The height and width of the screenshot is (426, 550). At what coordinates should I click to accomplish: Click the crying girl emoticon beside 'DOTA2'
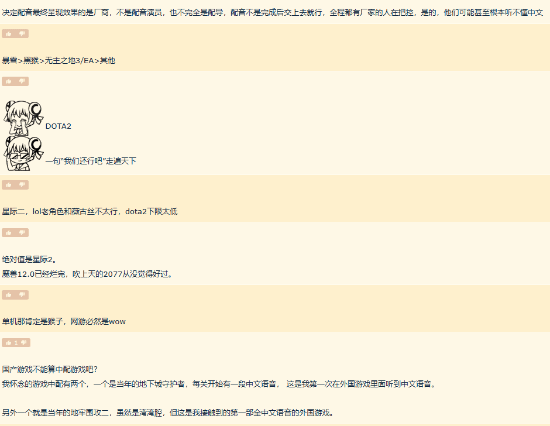(x=23, y=118)
